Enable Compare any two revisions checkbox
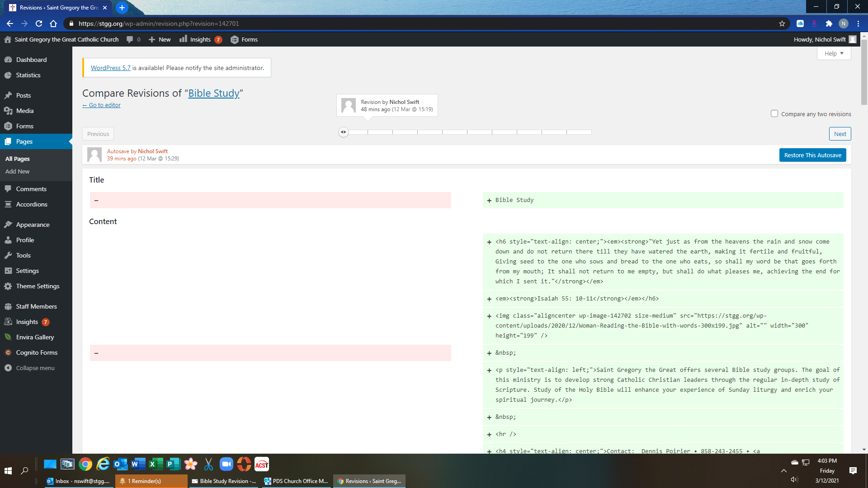This screenshot has width=868, height=488. click(x=774, y=114)
